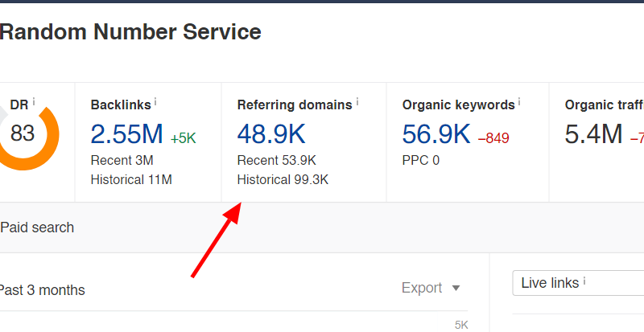Click the Referring domains info icon
Image resolution: width=644 pixels, height=332 pixels.
pos(357,102)
